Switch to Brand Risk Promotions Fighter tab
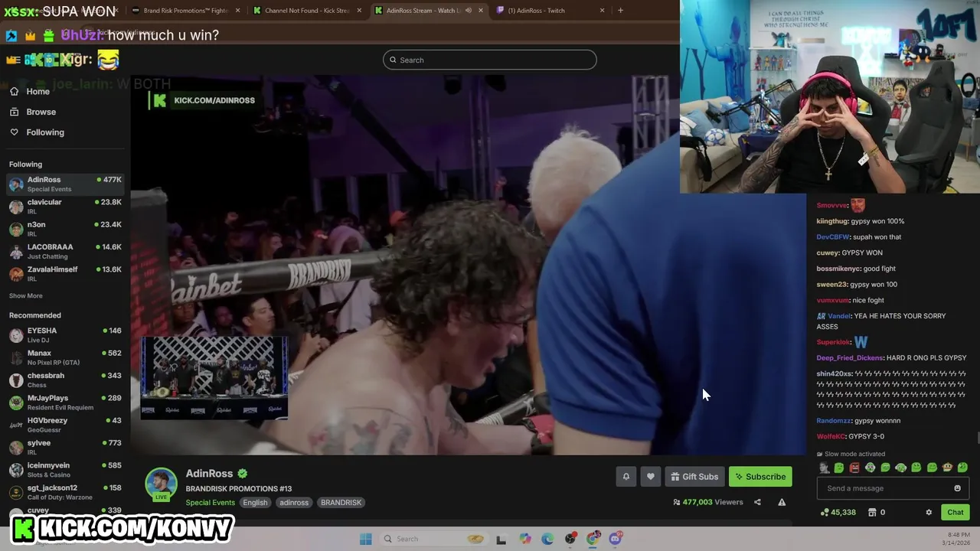The height and width of the screenshot is (551, 980). (x=184, y=11)
